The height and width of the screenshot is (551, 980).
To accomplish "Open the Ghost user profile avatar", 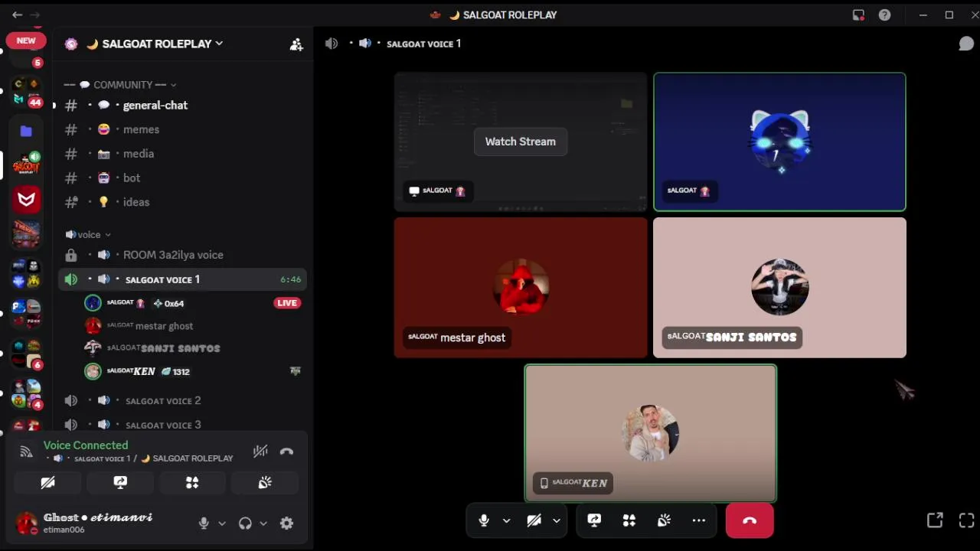I will [x=27, y=523].
